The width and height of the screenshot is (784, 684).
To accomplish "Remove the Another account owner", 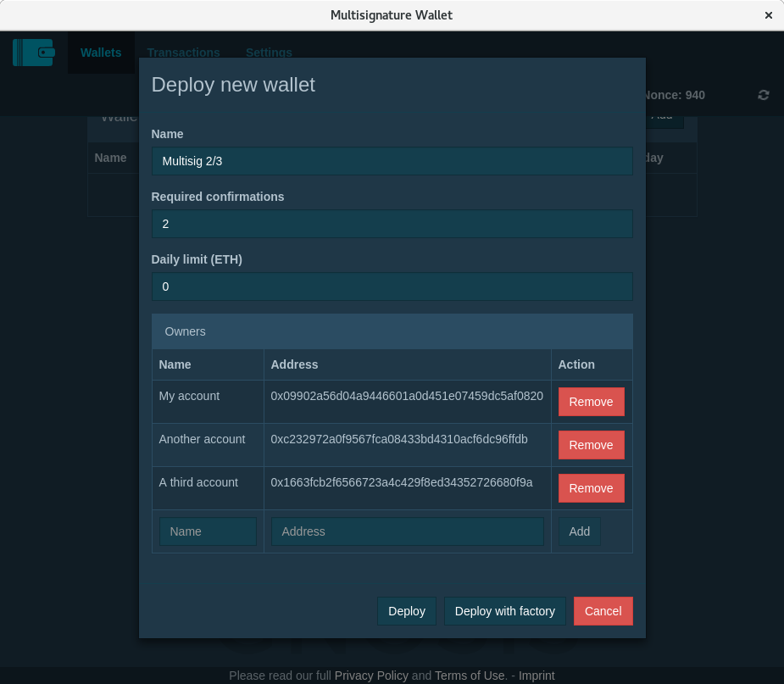I will pyautogui.click(x=591, y=445).
